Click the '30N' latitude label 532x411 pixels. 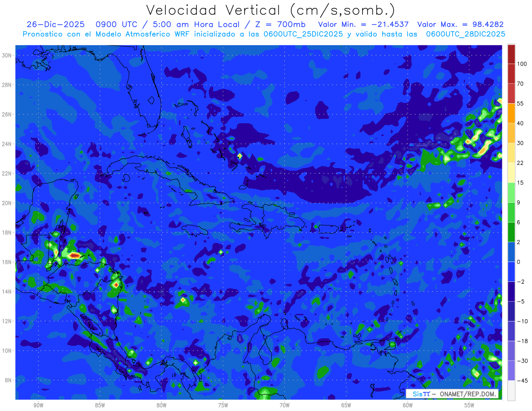coord(8,55)
